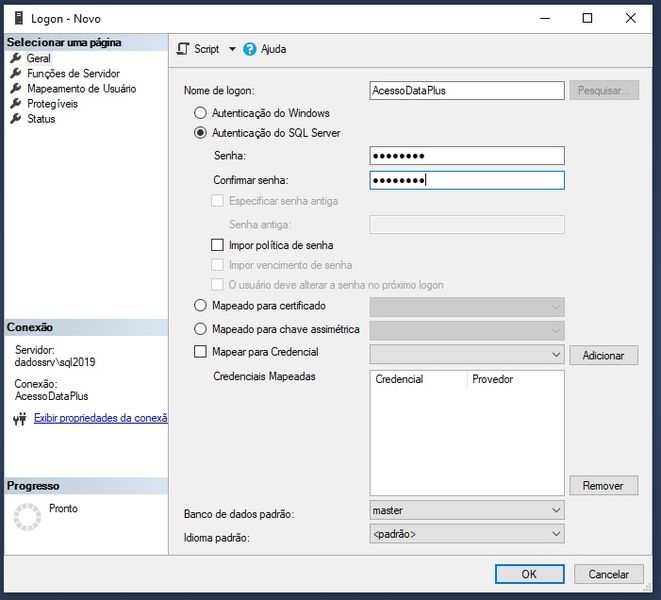Click the Script toolbar icon
The width and height of the screenshot is (661, 600).
(x=183, y=49)
